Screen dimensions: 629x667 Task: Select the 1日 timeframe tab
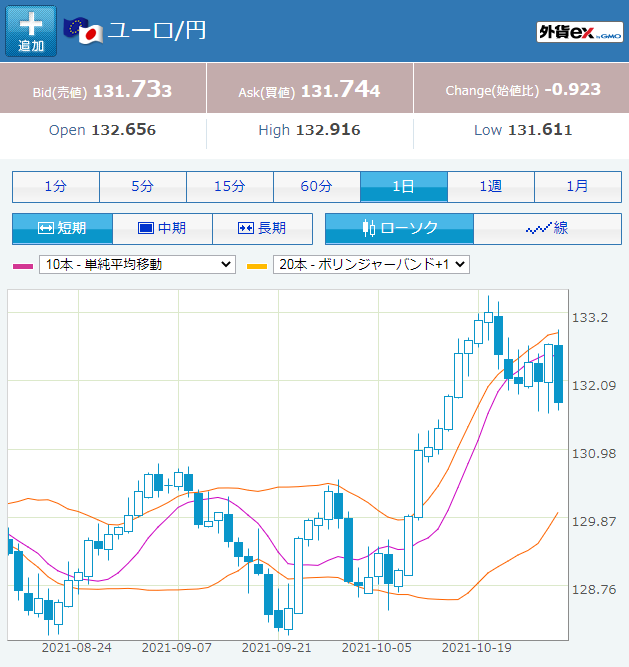click(x=404, y=187)
